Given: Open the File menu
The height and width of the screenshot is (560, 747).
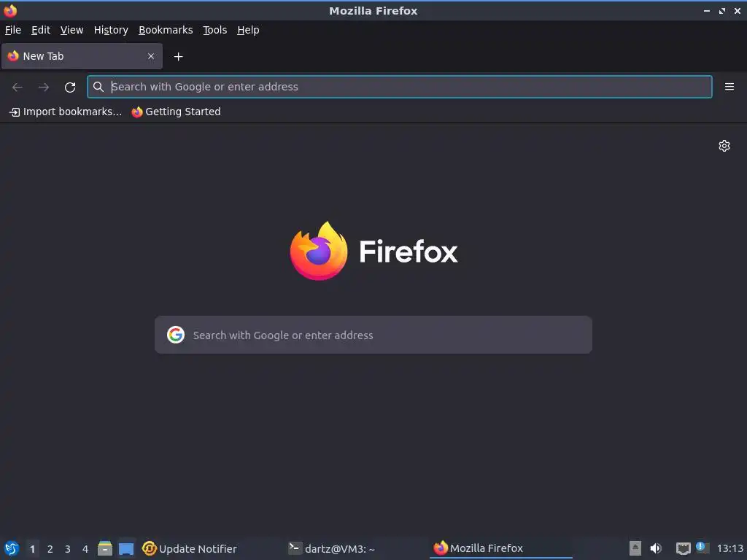Looking at the screenshot, I should 13,30.
